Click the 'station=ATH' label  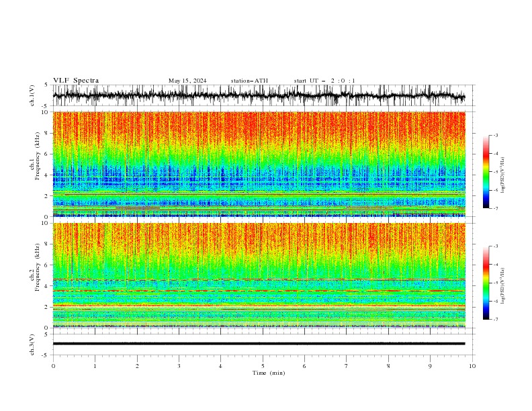(249, 81)
